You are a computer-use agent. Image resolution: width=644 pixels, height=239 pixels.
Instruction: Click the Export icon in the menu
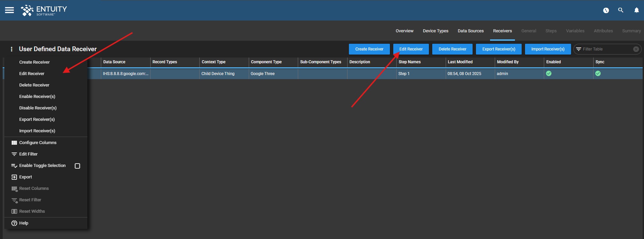click(14, 177)
